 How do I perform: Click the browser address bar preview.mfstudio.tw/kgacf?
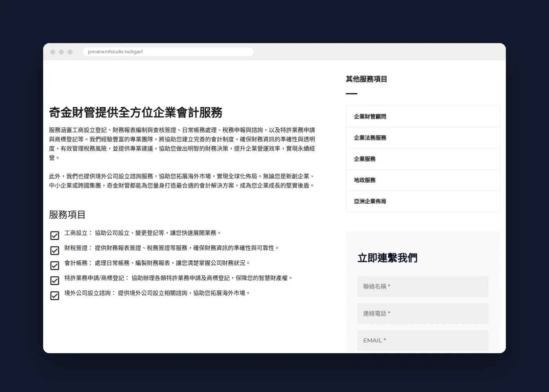pyautogui.click(x=168, y=52)
